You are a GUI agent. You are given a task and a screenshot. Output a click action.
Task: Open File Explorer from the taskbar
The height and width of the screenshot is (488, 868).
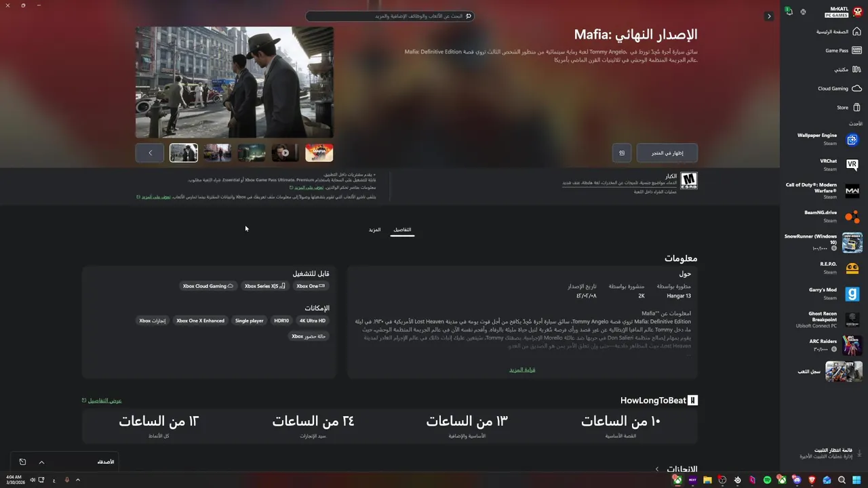[x=707, y=480]
